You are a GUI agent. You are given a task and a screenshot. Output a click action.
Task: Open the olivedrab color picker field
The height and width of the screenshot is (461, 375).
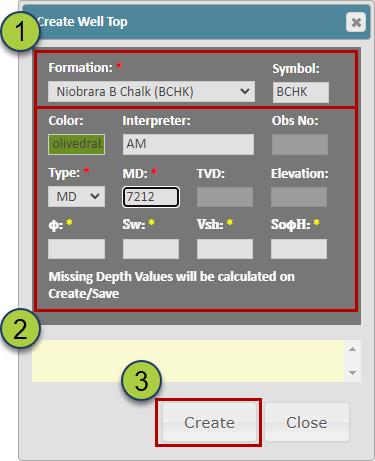(76, 144)
